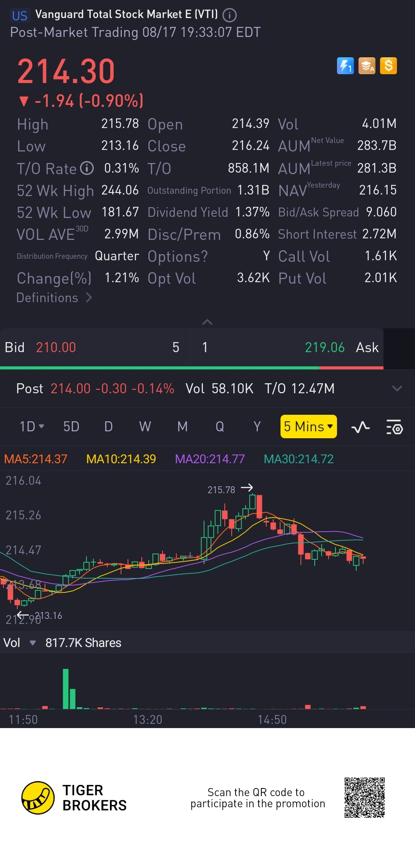The width and height of the screenshot is (415, 868).
Task: Tap the AUM Net Value 283.7B
Action: (x=377, y=145)
